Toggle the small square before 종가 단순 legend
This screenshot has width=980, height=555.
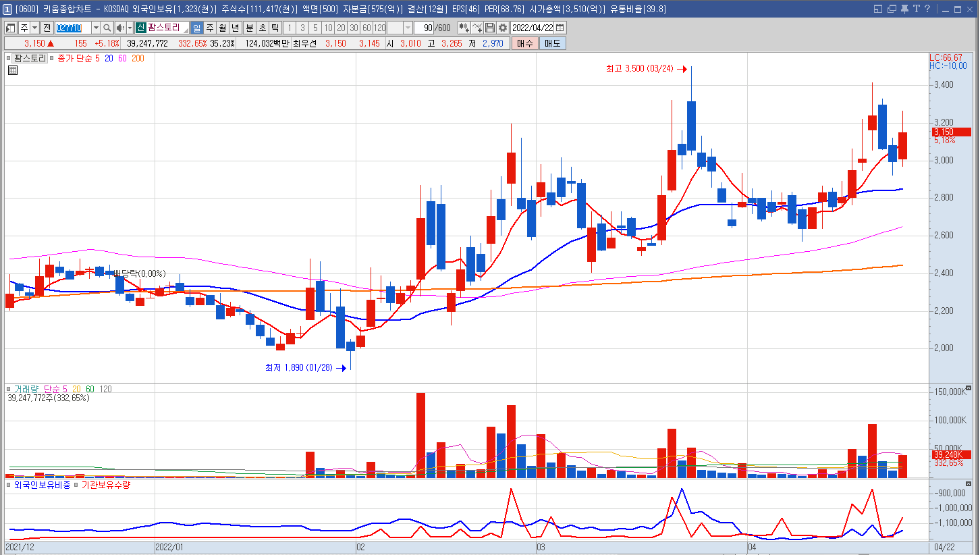pyautogui.click(x=51, y=59)
